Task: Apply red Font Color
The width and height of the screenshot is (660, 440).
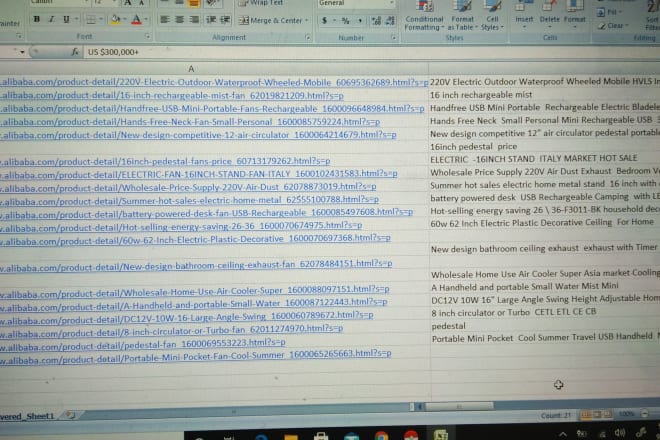Action: 136,20
